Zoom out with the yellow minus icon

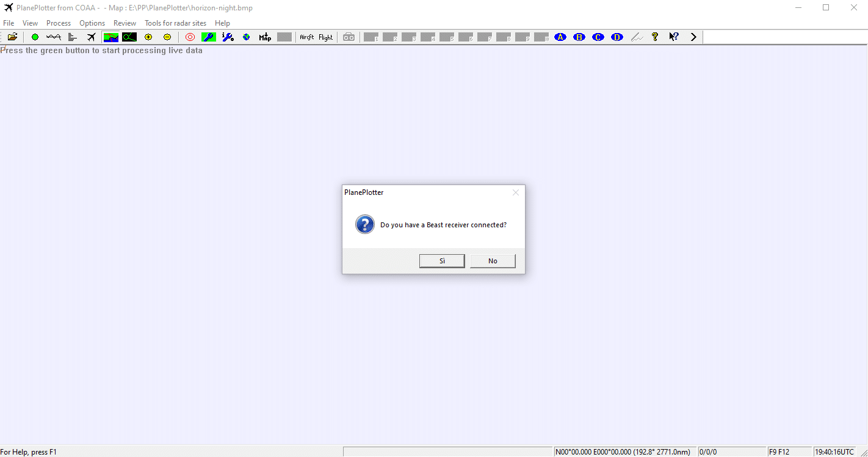coord(167,37)
